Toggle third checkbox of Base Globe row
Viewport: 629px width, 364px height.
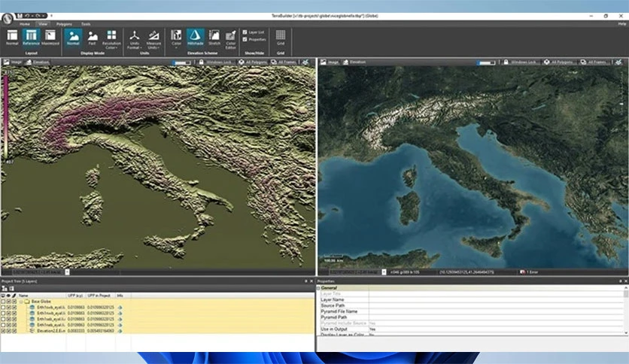tap(14, 302)
